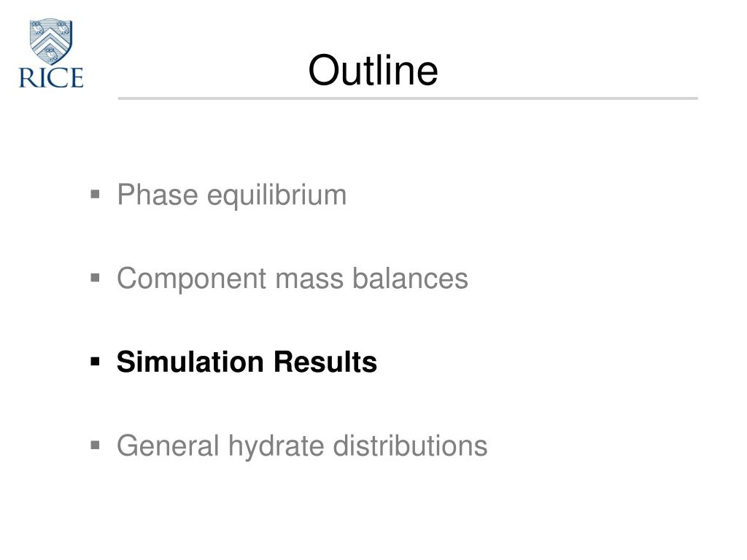Screen dimensions: 747x560
Task: Click the word equilibrium
Action: click(x=276, y=195)
